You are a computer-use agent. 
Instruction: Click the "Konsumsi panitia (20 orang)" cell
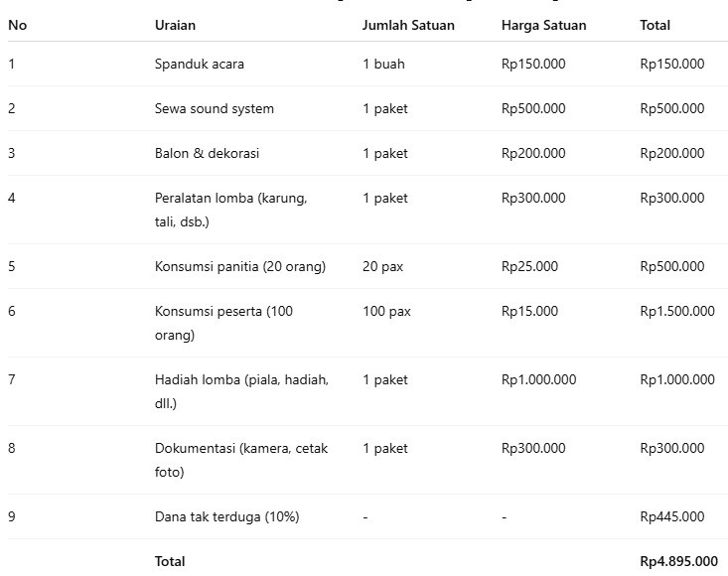click(x=240, y=266)
